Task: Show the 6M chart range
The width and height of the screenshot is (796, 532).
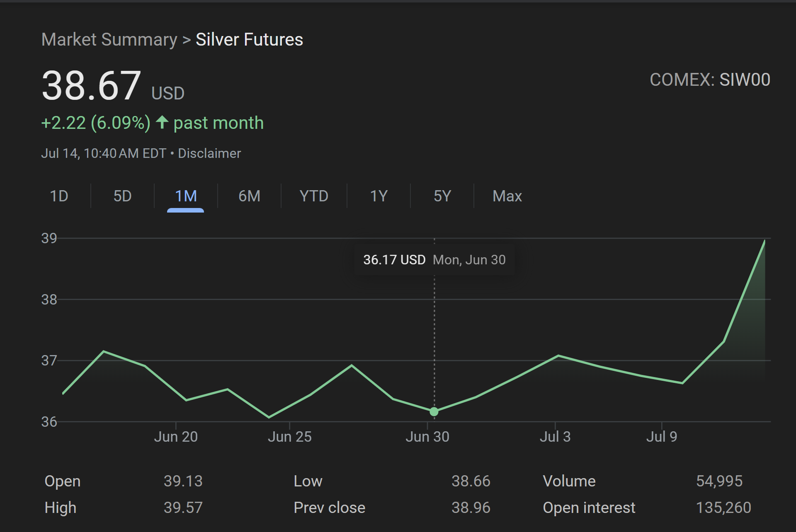Action: click(249, 196)
